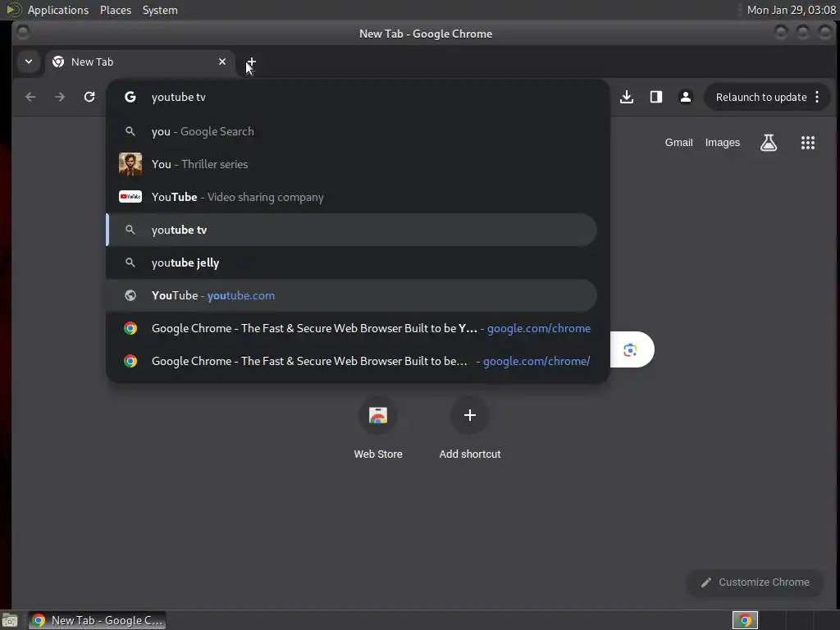Click the New Tab - Google Chrome taskbar item
Screen dimensions: 840x630
pyautogui.click(x=97, y=620)
